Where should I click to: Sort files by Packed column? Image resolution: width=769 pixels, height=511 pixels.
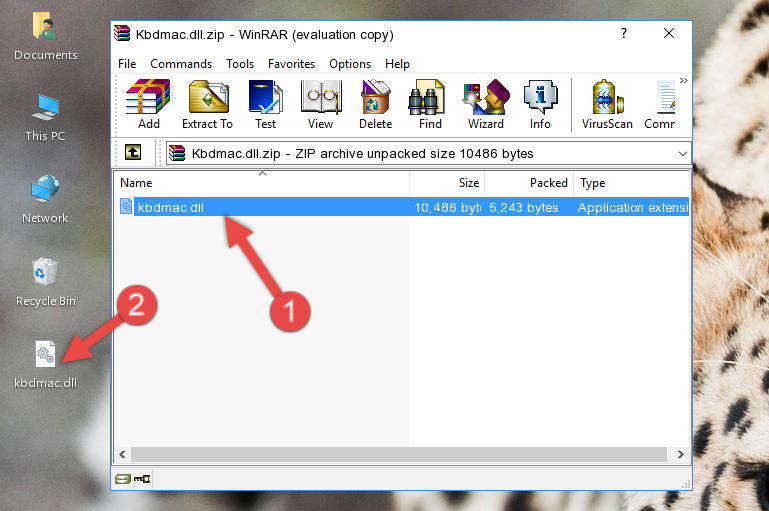pos(529,183)
